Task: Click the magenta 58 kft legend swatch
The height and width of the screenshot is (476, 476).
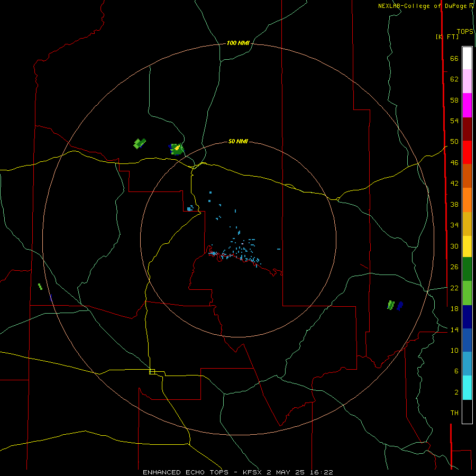Action: (x=467, y=105)
